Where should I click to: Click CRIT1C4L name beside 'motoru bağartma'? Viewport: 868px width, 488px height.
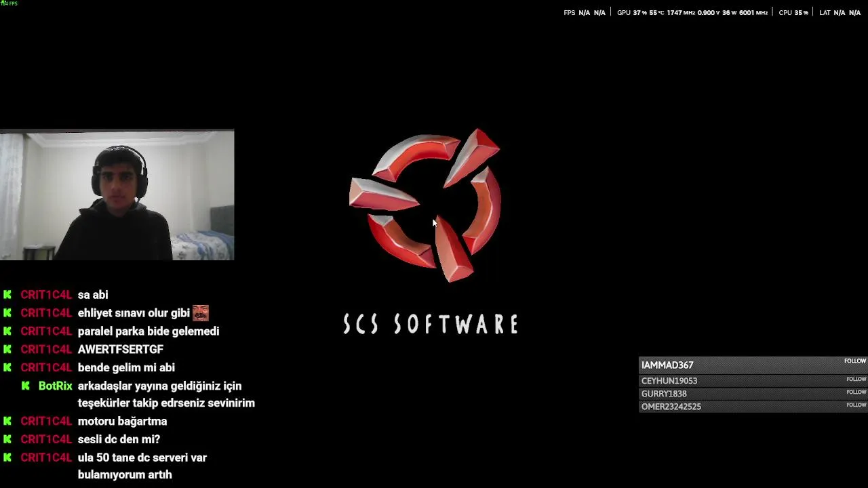tap(46, 421)
